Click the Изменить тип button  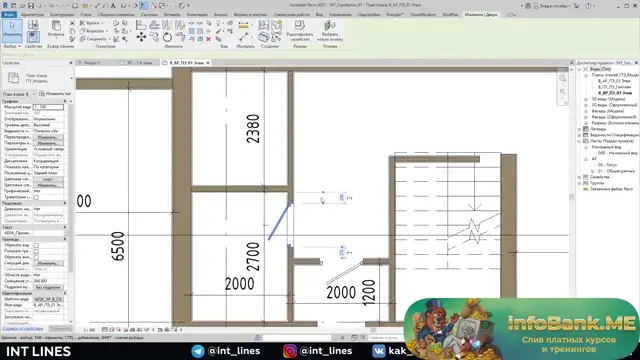(x=55, y=94)
